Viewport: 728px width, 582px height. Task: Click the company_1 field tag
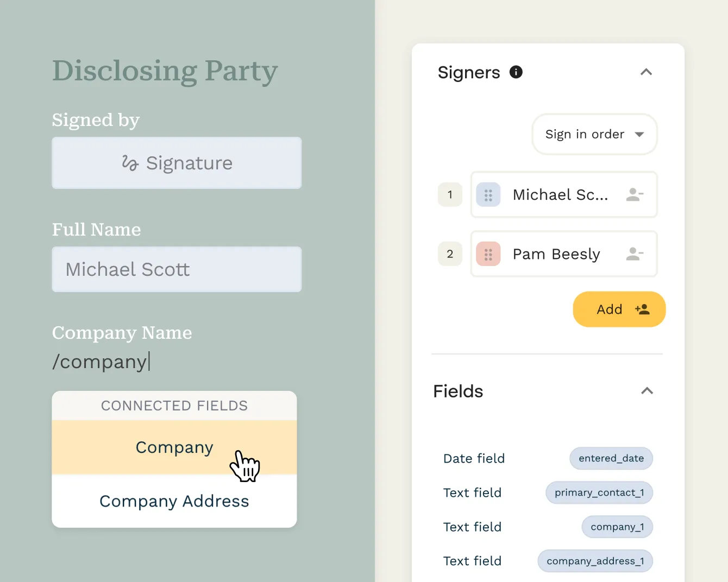click(617, 527)
